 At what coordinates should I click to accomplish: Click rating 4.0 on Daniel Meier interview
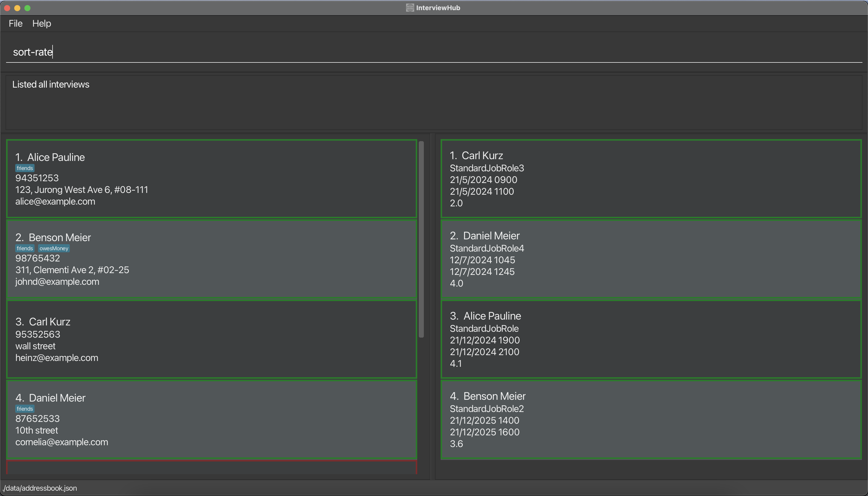coord(457,284)
